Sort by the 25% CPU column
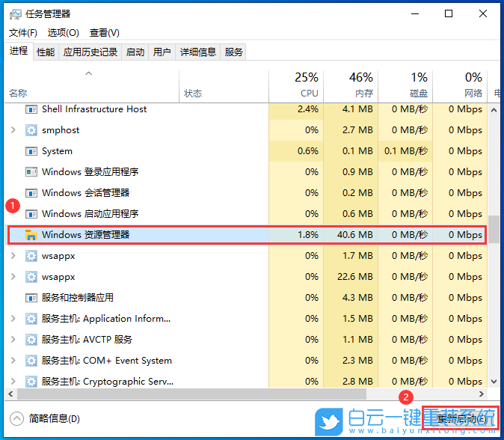Screen dimensions: 504x440 click(296, 86)
